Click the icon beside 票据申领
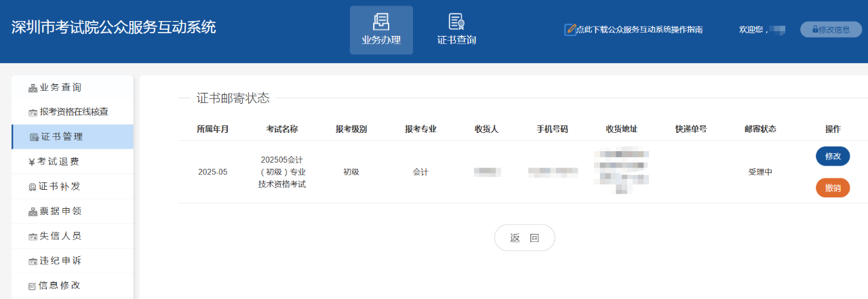This screenshot has height=299, width=868. coord(33,212)
